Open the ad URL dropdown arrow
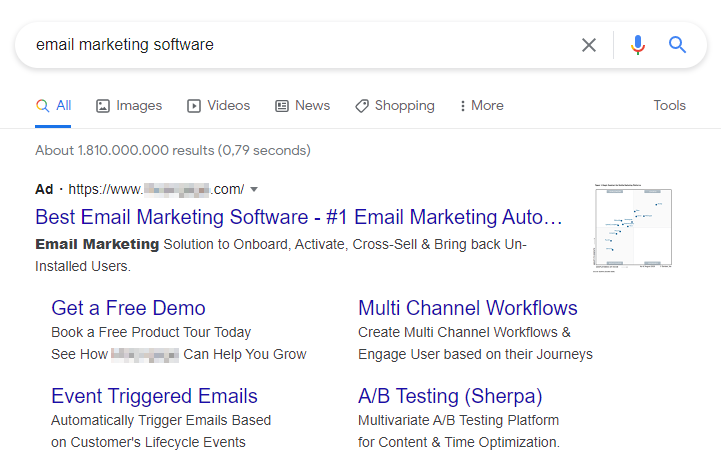This screenshot has height=472, width=721. click(254, 189)
